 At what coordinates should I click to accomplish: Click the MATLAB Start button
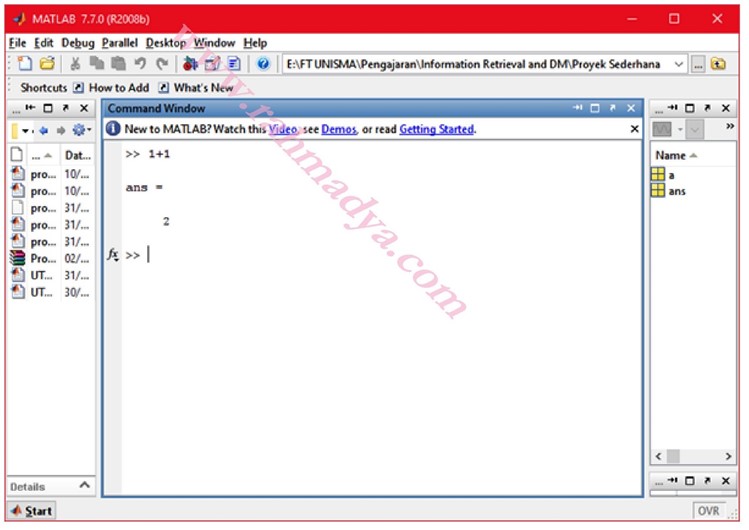(31, 511)
